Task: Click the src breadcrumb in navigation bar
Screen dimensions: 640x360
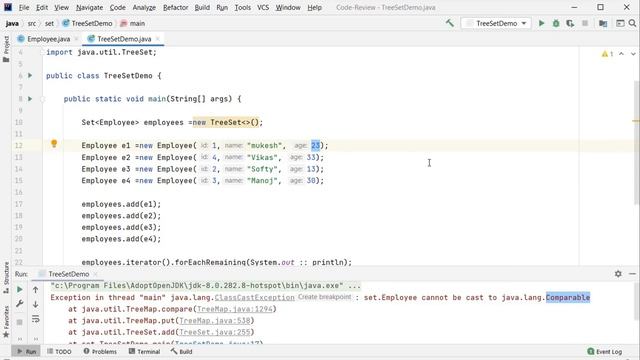Action: coord(31,23)
